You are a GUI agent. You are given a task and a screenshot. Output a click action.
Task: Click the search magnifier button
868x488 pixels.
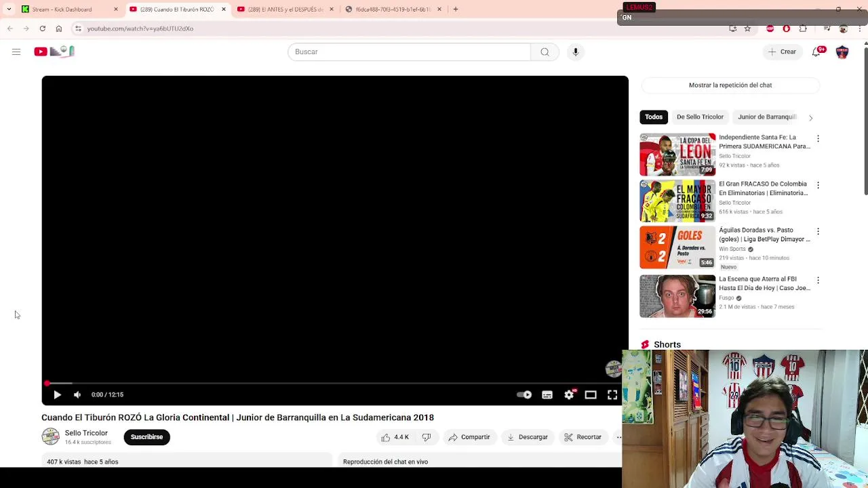tap(545, 52)
